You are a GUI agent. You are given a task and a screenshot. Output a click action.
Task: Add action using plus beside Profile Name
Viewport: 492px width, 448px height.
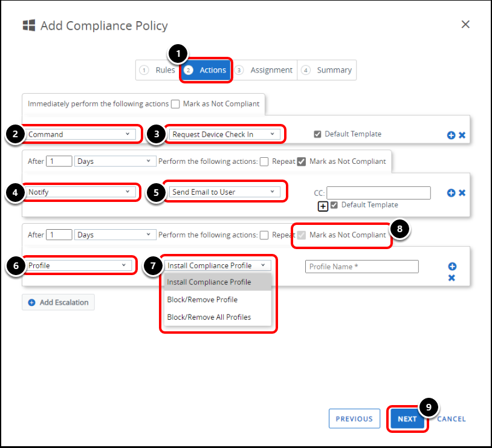(452, 267)
